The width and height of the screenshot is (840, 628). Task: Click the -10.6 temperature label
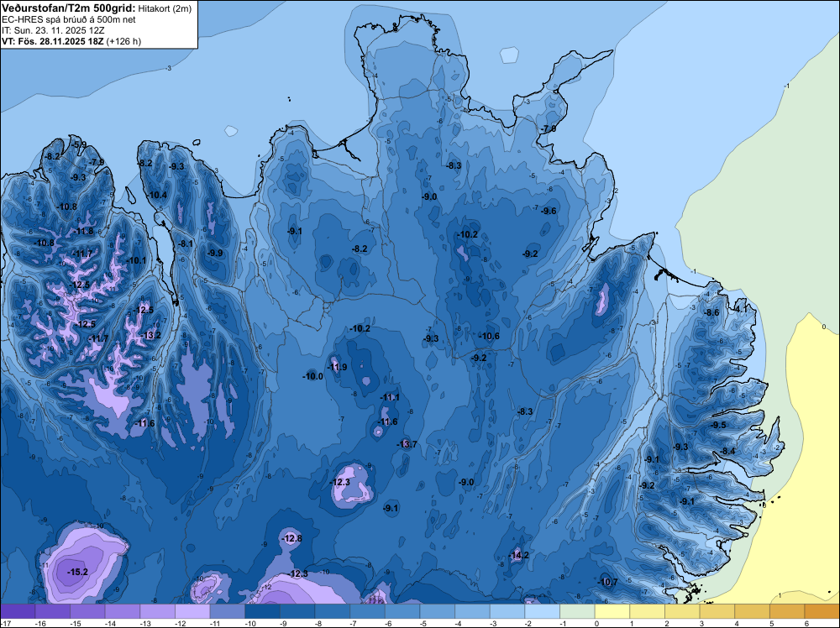coord(489,336)
